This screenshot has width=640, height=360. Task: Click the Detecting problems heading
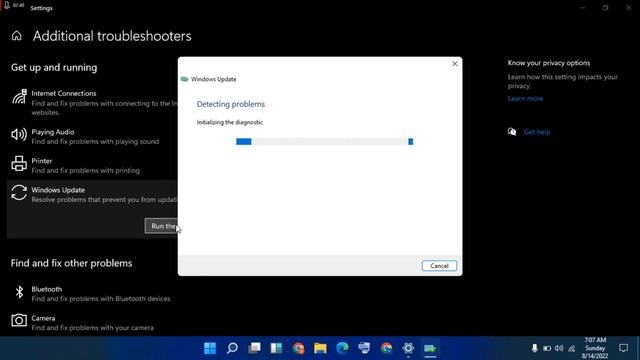click(x=231, y=104)
